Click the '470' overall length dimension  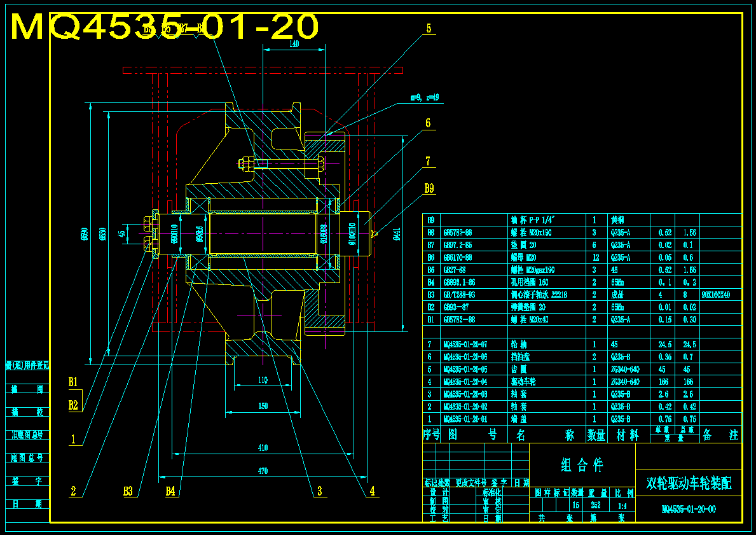[x=263, y=471]
